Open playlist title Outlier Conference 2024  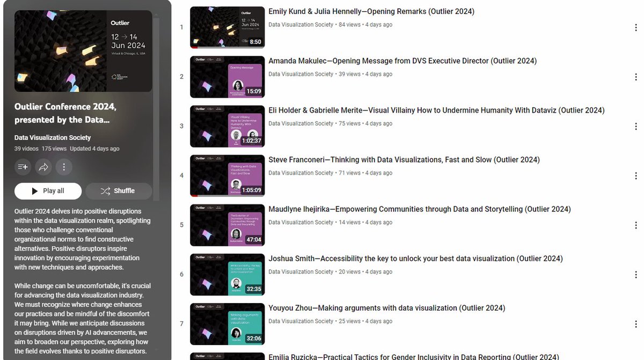65,113
